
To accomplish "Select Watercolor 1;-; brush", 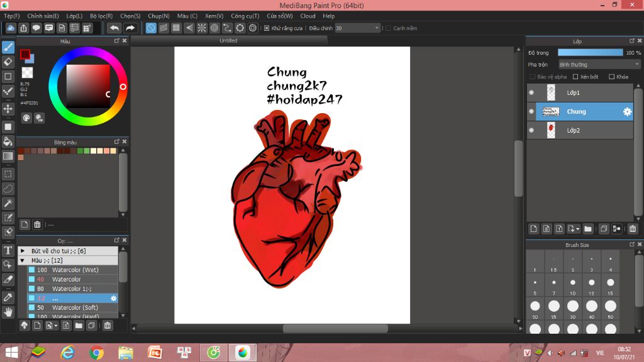I will [73, 289].
